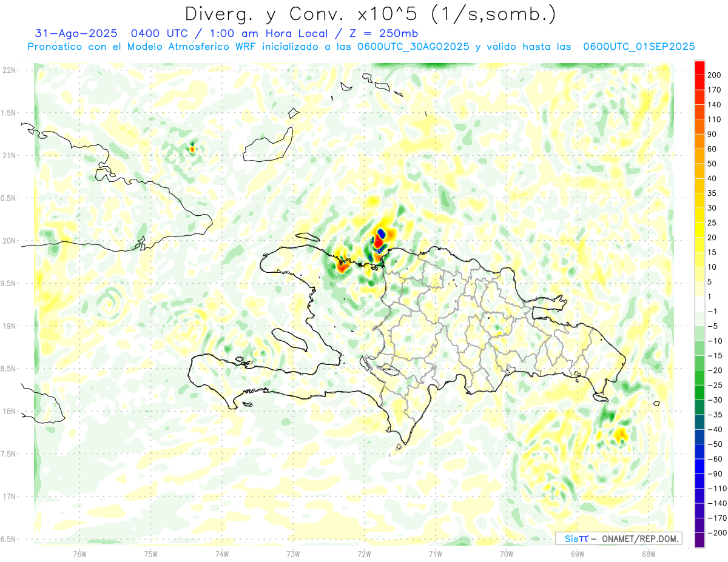Click the white swatch between 1 and -1
The width and height of the screenshot is (728, 562).
tap(699, 304)
